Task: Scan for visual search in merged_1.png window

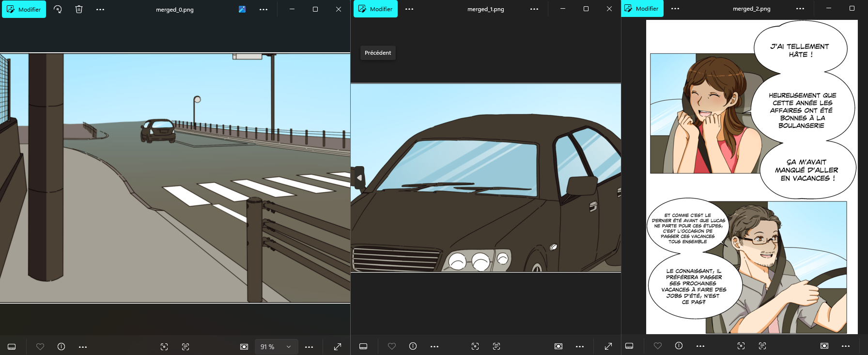Action: [475, 346]
